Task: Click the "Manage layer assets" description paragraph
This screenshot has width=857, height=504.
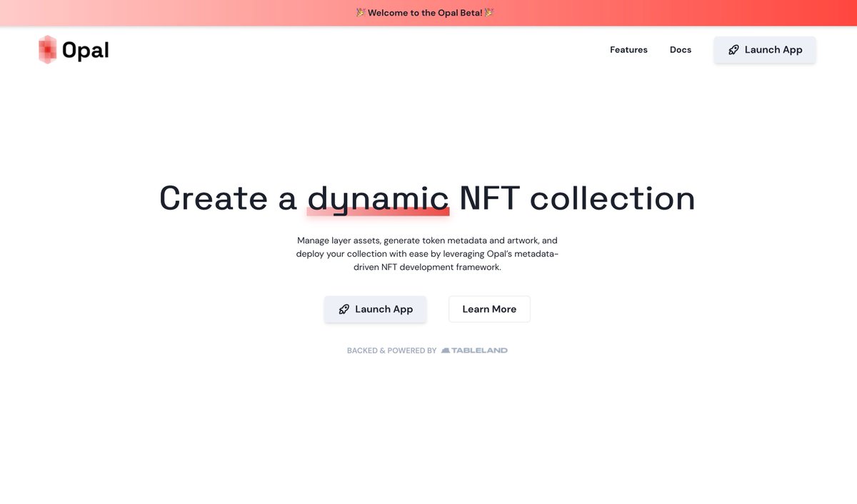Action: (427, 254)
